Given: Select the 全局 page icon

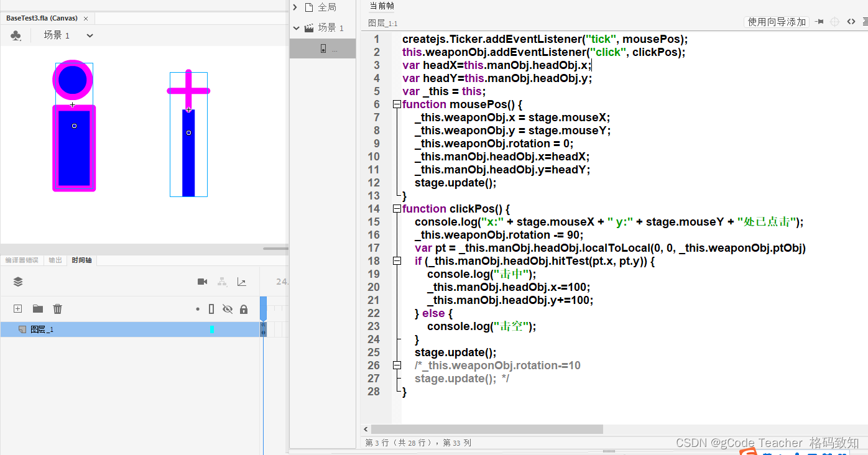Looking at the screenshot, I should [309, 7].
